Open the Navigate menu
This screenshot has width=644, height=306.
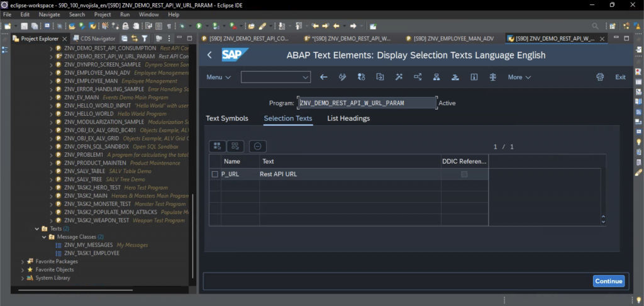coord(49,14)
